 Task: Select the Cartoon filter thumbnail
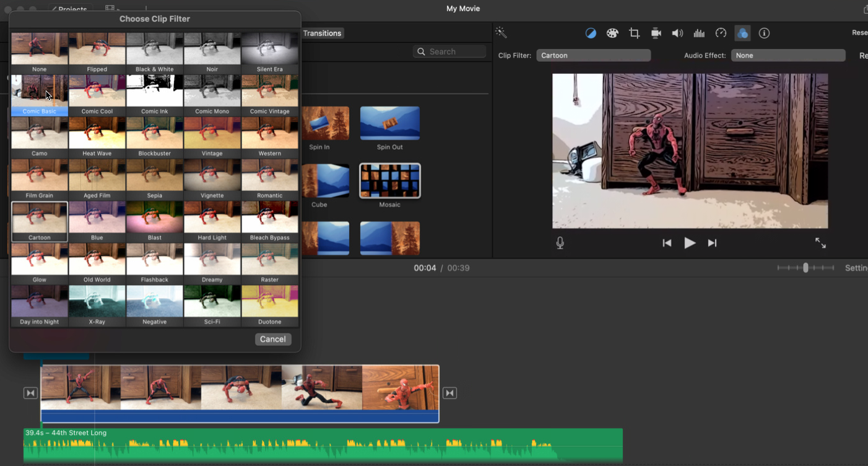pos(40,222)
